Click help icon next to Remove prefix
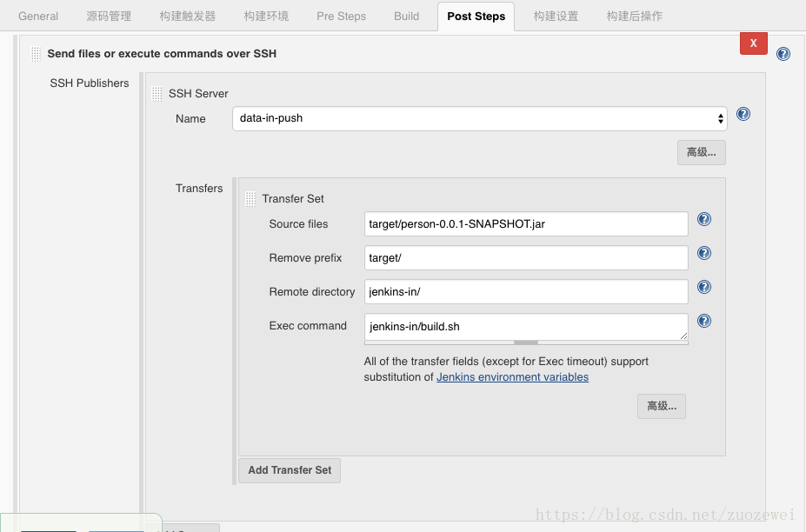The width and height of the screenshot is (806, 532). (x=704, y=253)
